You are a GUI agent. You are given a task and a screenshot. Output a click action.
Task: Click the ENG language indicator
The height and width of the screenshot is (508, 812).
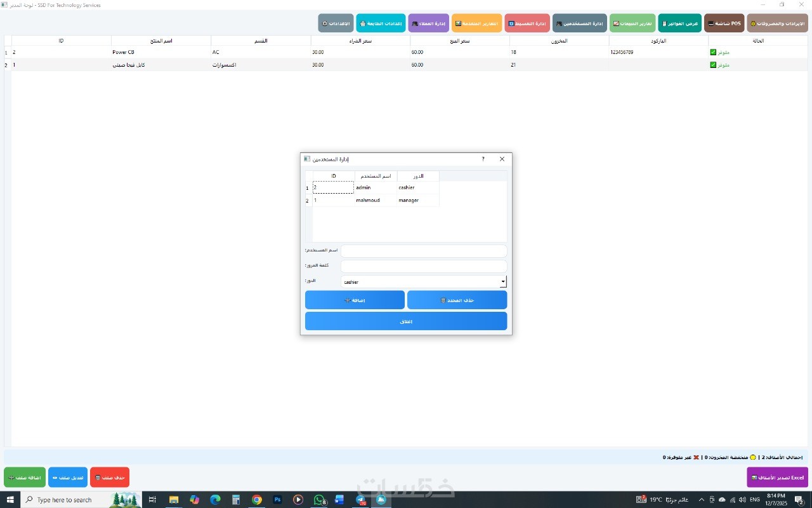755,500
